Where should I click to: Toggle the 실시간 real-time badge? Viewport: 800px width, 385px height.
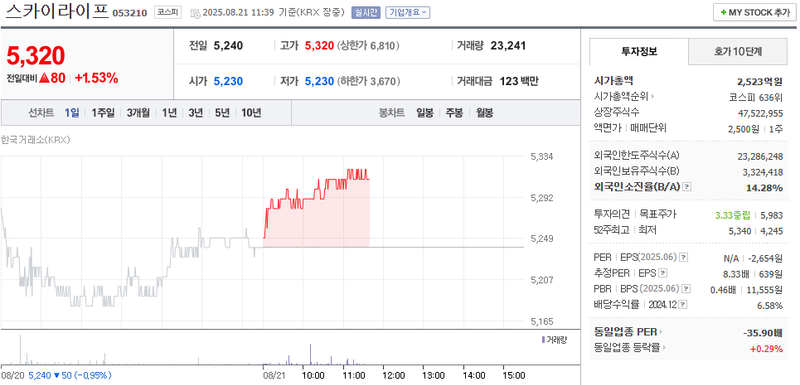pyautogui.click(x=366, y=12)
